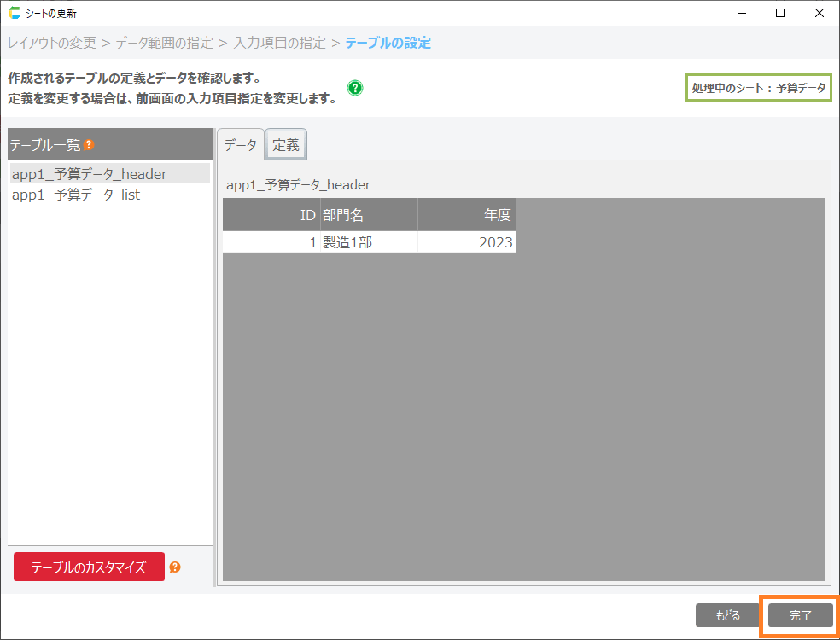Click the ID column header

(271, 215)
